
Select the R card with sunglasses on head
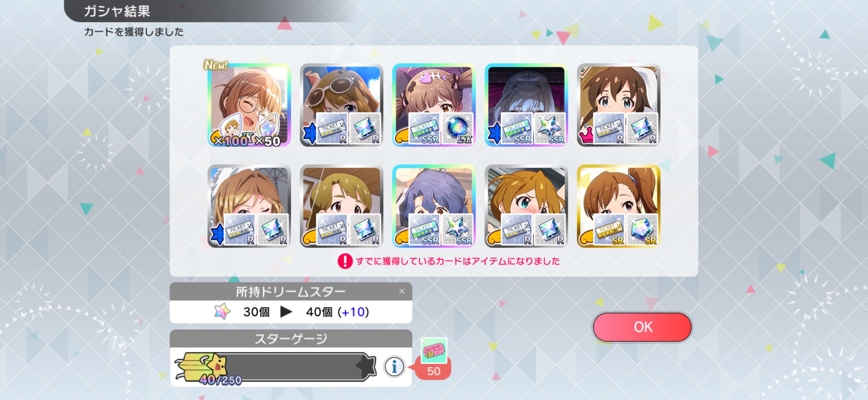(x=341, y=105)
